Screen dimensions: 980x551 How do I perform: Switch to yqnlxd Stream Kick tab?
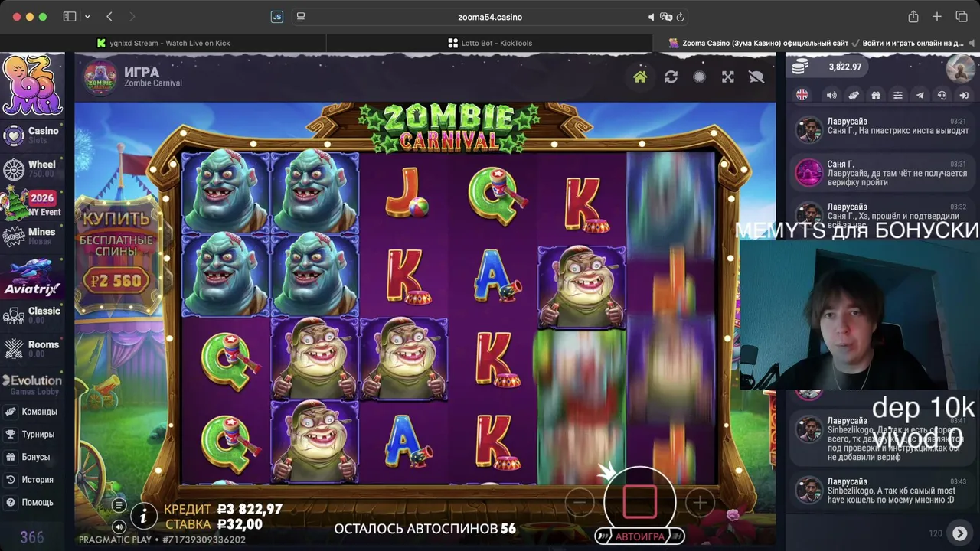tap(163, 43)
